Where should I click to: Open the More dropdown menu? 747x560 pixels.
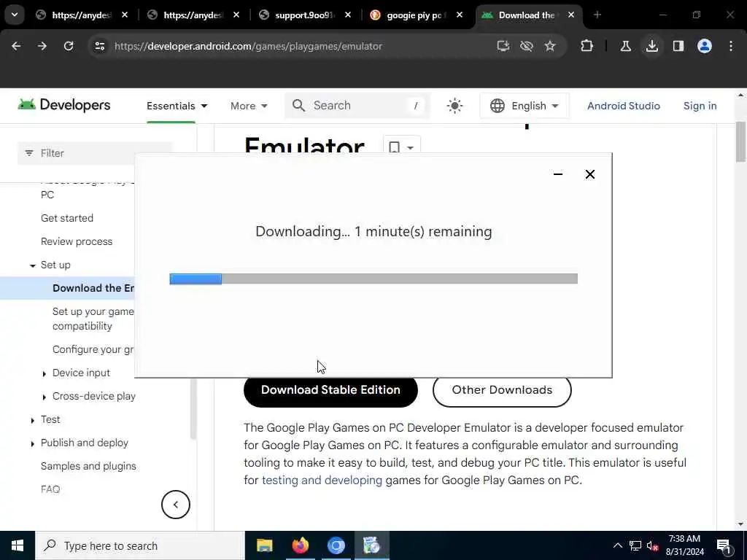coord(249,106)
